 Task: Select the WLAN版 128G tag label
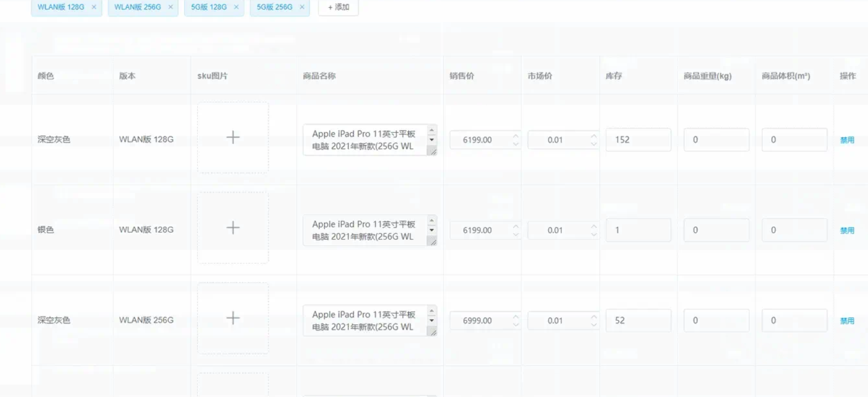(x=61, y=7)
